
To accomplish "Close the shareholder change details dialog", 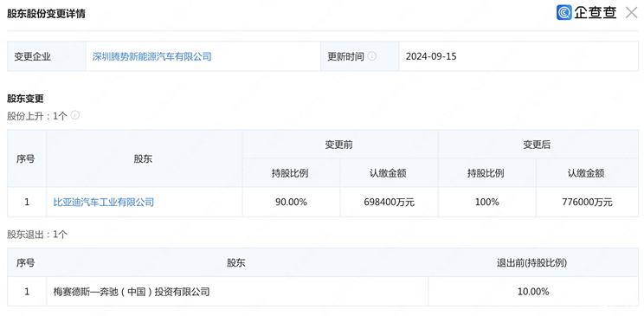I will point(632,13).
